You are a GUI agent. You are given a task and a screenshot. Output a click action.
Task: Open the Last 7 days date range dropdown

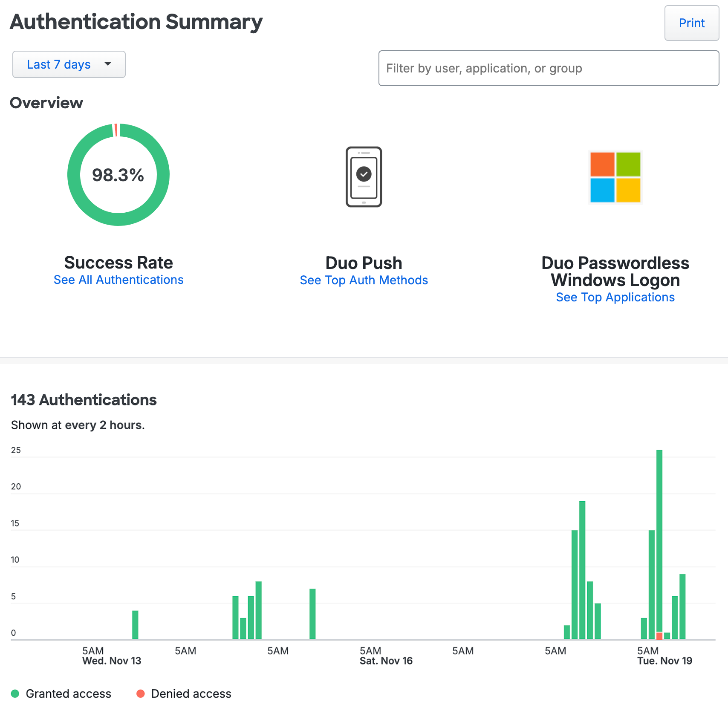pos(69,64)
